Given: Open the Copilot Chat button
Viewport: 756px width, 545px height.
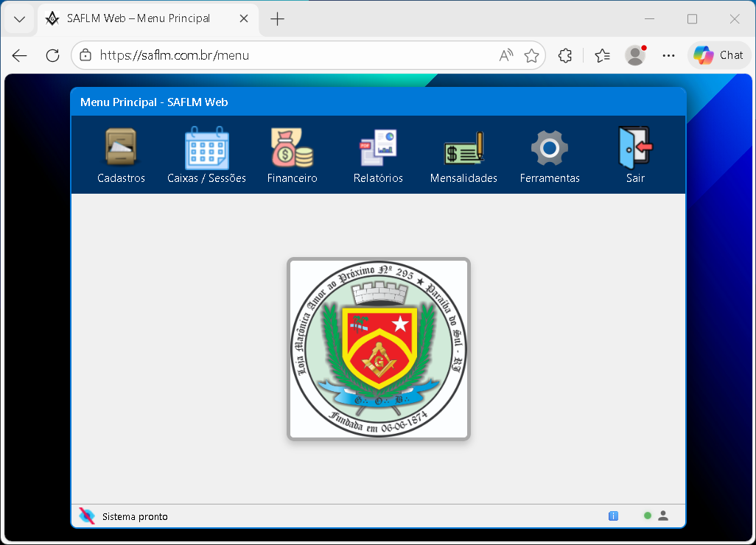Looking at the screenshot, I should point(719,55).
